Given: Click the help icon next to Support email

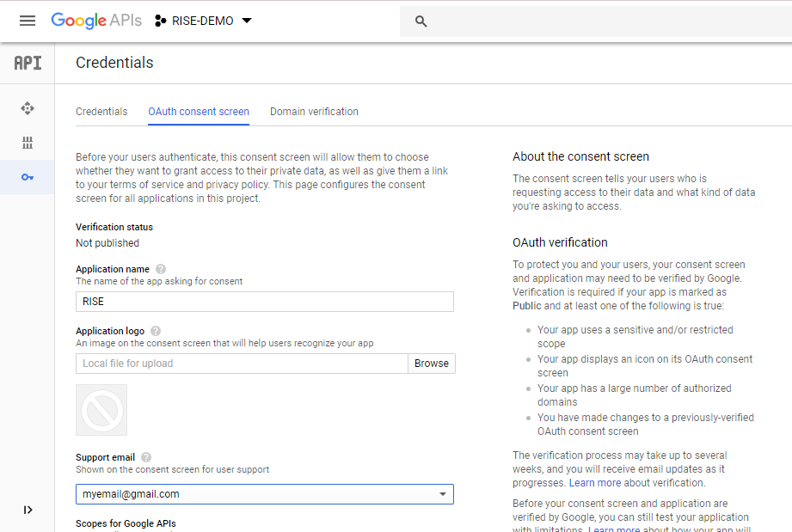Looking at the screenshot, I should (x=146, y=457).
